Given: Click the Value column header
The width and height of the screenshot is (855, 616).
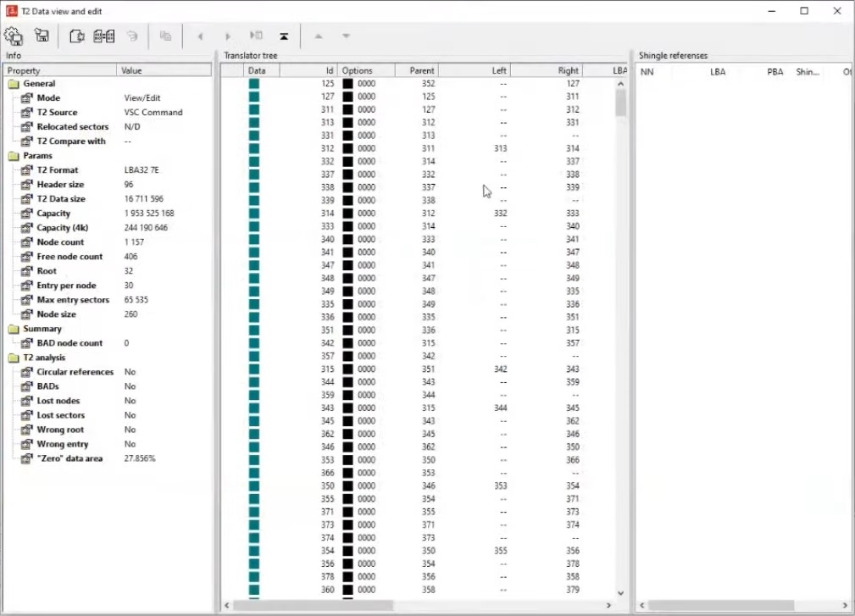Looking at the screenshot, I should tap(164, 70).
